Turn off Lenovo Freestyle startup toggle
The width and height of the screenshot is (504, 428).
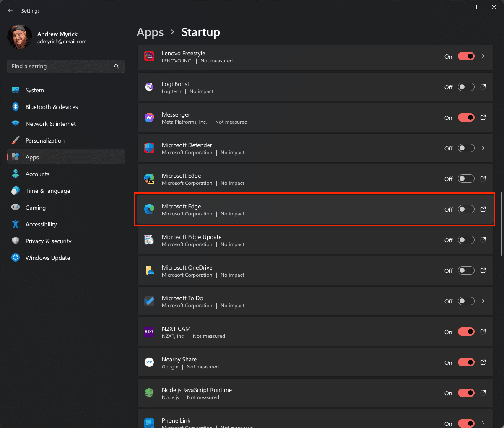click(466, 56)
